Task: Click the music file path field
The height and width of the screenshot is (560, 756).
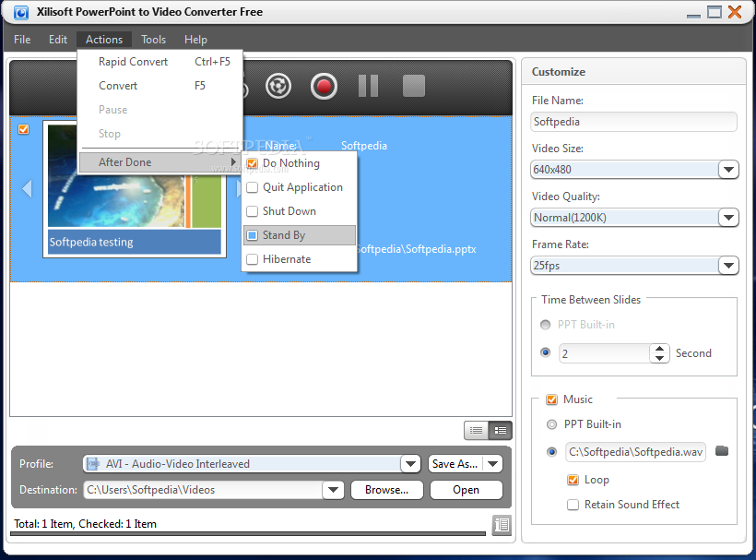Action: pyautogui.click(x=635, y=452)
